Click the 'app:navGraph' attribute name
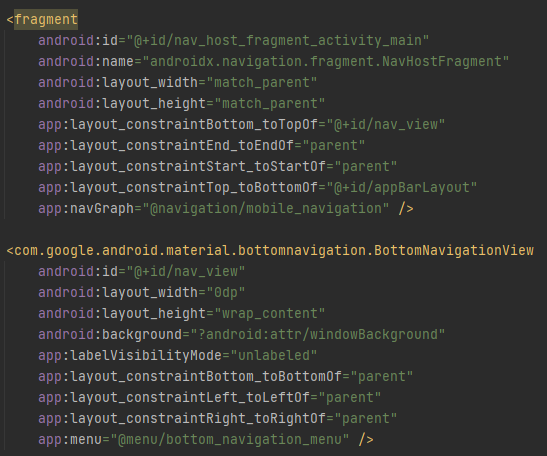 pyautogui.click(x=86, y=208)
